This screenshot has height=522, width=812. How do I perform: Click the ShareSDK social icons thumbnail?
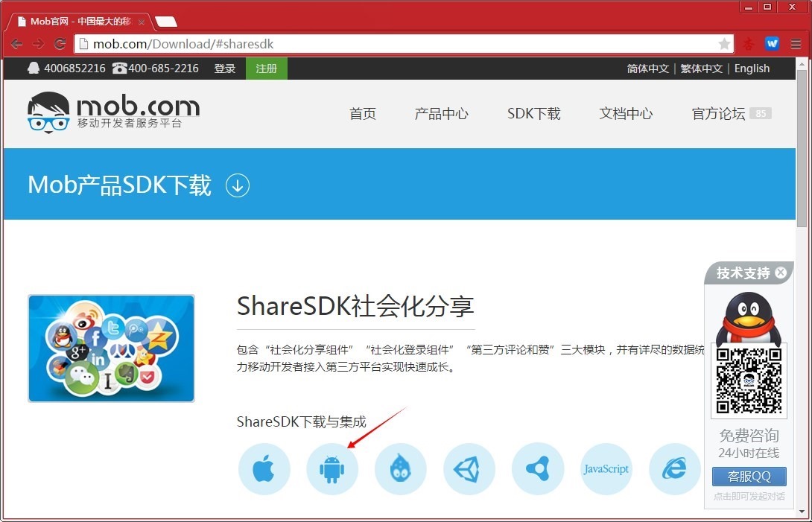pos(111,348)
